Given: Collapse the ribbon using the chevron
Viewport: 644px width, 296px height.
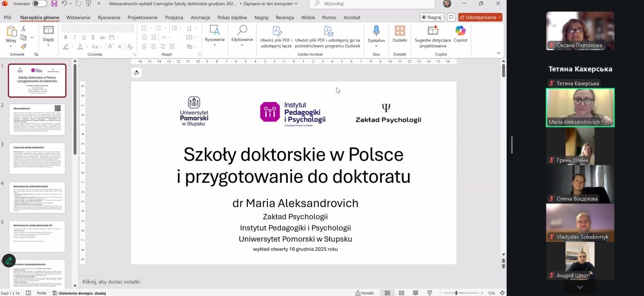Looking at the screenshot, I should (498, 53).
